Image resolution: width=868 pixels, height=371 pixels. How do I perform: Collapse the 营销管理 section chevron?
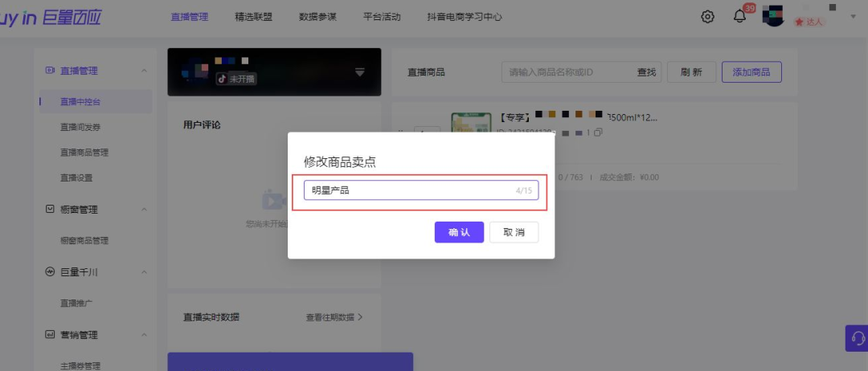click(x=144, y=335)
